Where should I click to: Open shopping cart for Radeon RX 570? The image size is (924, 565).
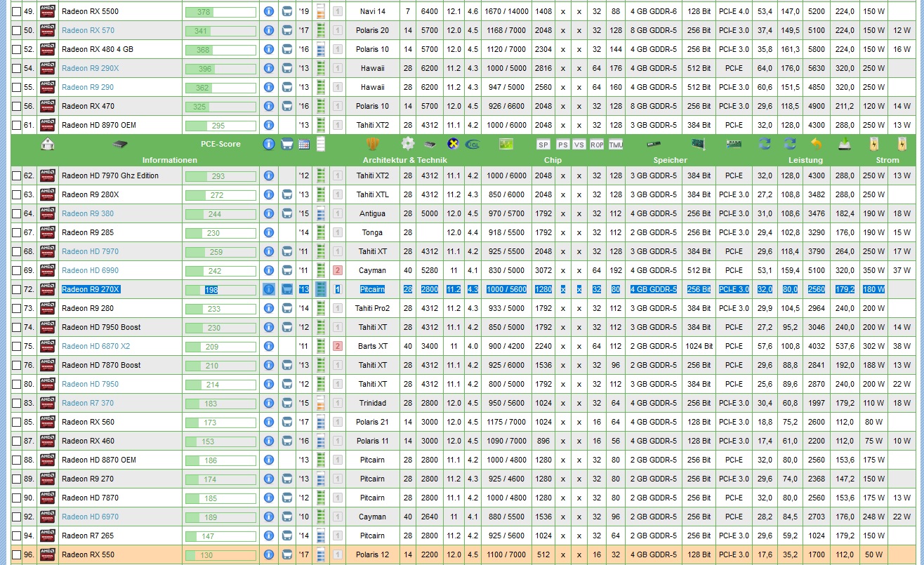pos(286,30)
